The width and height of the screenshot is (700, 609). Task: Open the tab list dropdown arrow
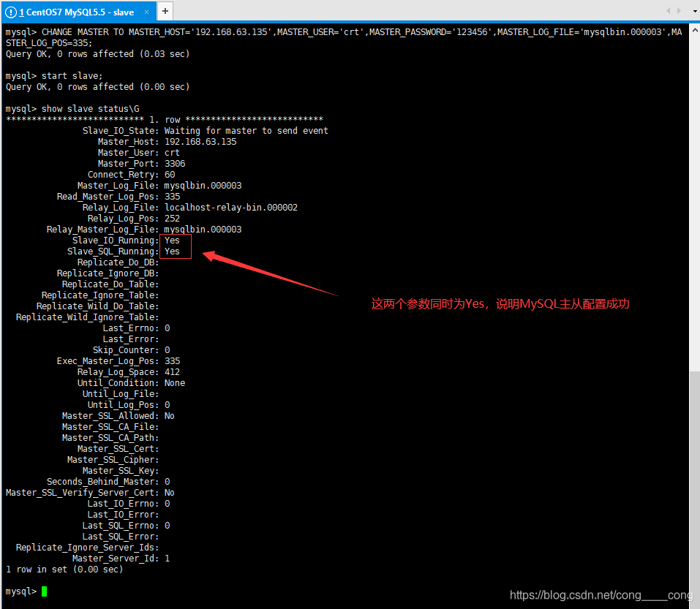(x=695, y=11)
